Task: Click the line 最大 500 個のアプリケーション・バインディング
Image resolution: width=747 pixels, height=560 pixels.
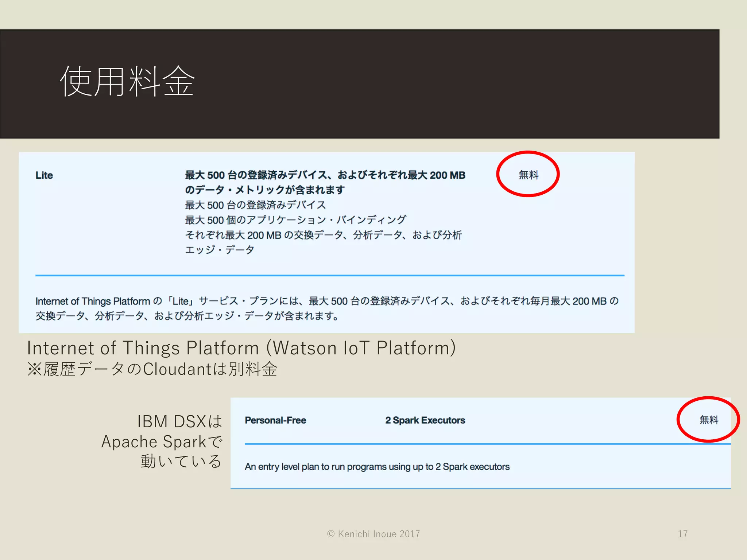Action: pos(295,220)
